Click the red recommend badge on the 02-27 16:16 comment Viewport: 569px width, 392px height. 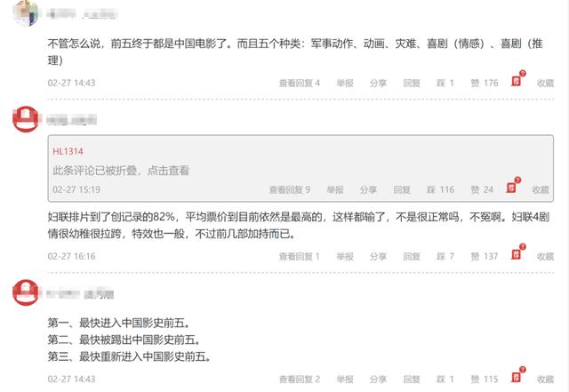tap(517, 252)
